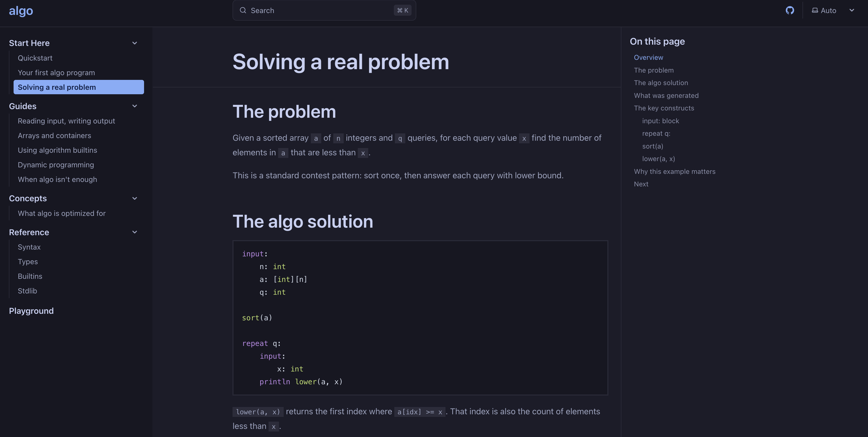Image resolution: width=868 pixels, height=437 pixels.
Task: Click the Search input field
Action: click(324, 10)
